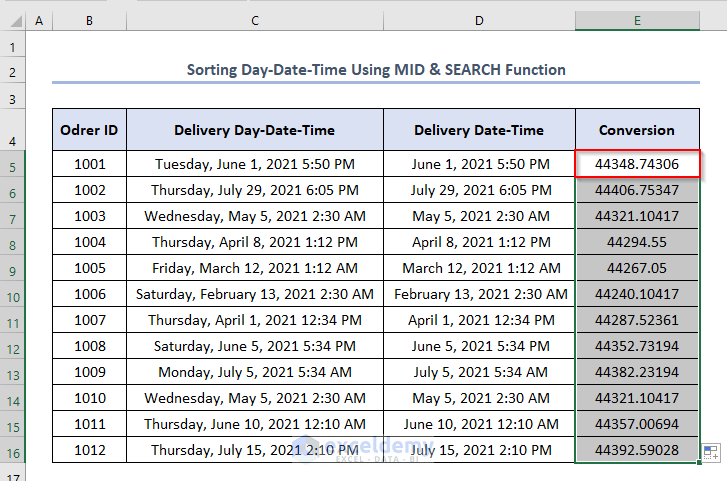Click the Quick Analysis icon below the selection

(711, 452)
